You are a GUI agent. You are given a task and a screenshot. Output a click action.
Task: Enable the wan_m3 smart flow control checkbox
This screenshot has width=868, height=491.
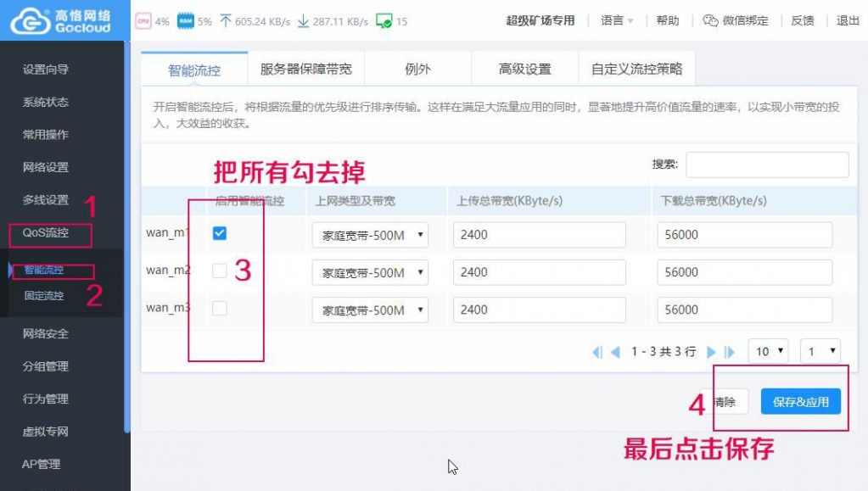click(220, 309)
